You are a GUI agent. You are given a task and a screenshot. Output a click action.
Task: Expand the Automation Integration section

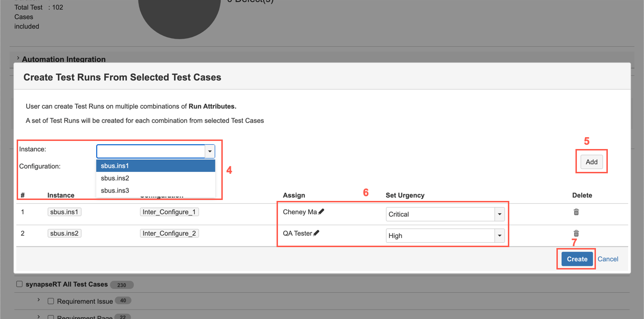(18, 59)
